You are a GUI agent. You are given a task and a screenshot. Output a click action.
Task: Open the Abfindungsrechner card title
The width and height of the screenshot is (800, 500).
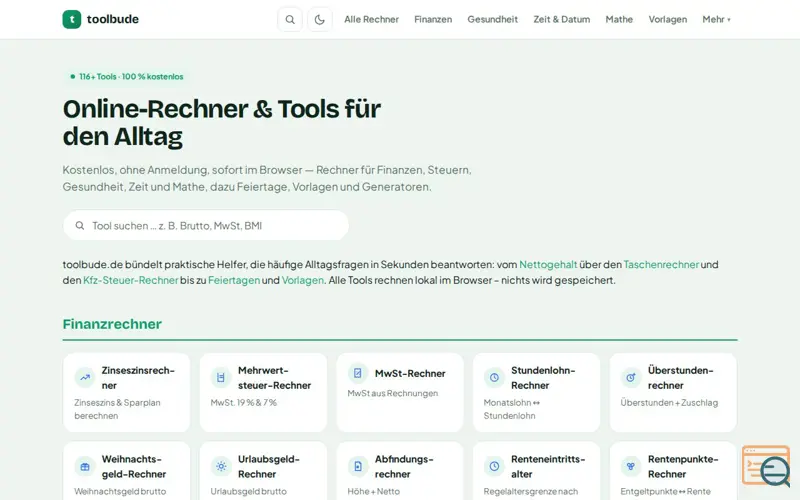404,466
